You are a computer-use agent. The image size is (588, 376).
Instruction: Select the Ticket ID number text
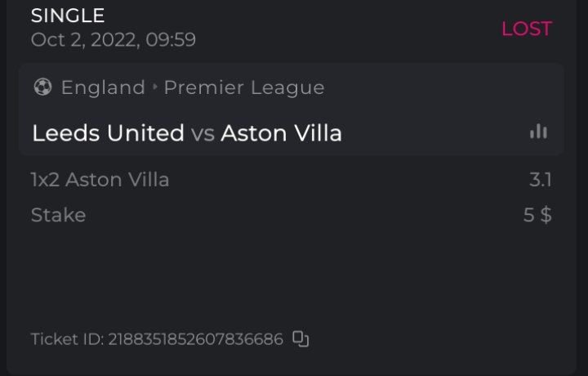(x=195, y=339)
